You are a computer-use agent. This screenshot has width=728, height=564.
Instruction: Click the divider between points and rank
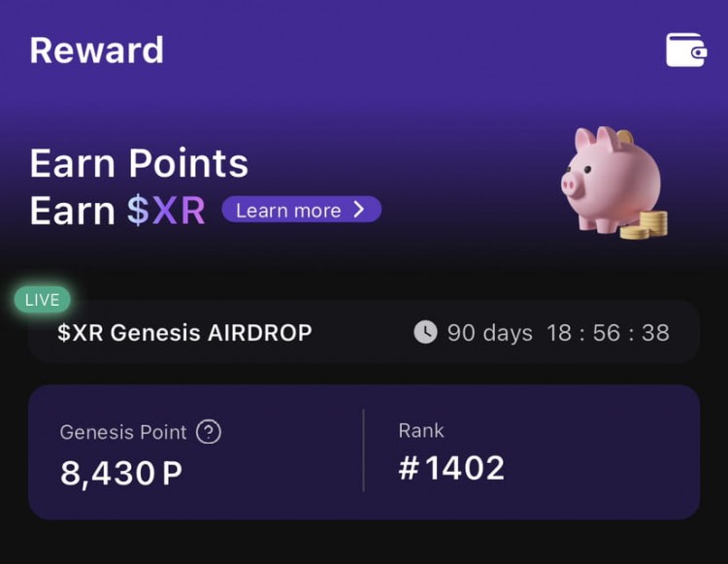coord(363,450)
